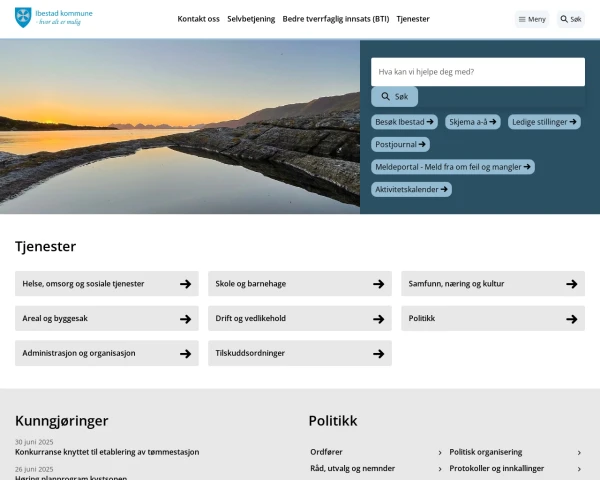This screenshot has width=600, height=480.
Task: Open the Konkurranse tømmestasjon announcement
Action: [107, 452]
